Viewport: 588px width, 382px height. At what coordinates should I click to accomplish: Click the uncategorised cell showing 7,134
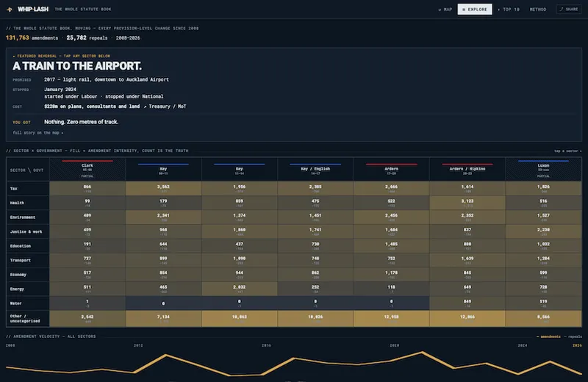[x=163, y=319]
